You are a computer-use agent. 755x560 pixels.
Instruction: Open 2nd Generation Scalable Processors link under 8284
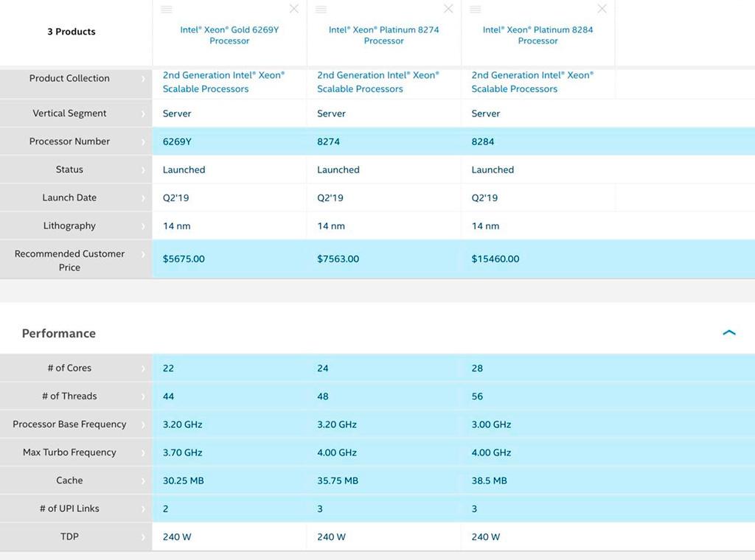pyautogui.click(x=532, y=82)
